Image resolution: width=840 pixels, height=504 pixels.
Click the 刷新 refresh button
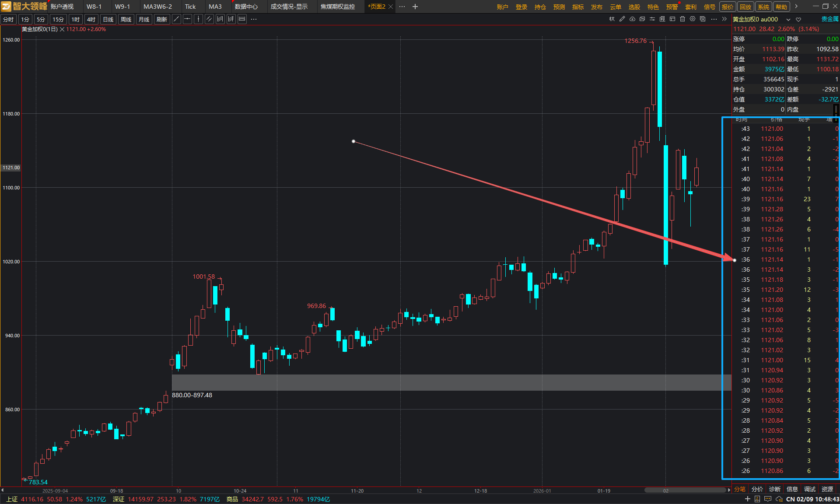tap(162, 19)
